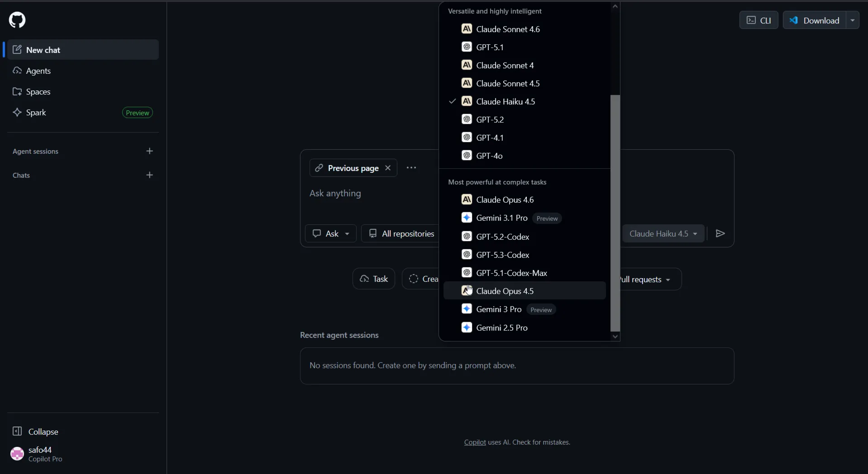Click the VS Code icon beside Download
The width and height of the screenshot is (868, 474).
(794, 20)
